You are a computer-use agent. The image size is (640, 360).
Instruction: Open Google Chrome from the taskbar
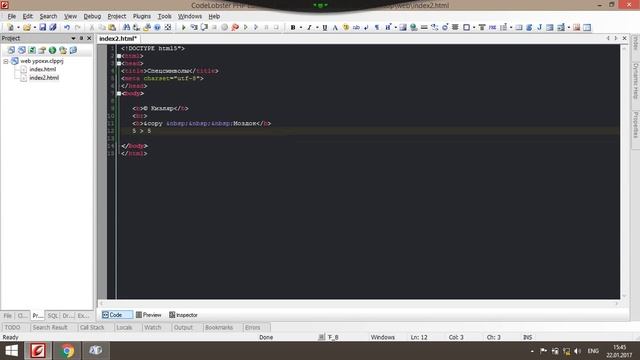[67, 351]
